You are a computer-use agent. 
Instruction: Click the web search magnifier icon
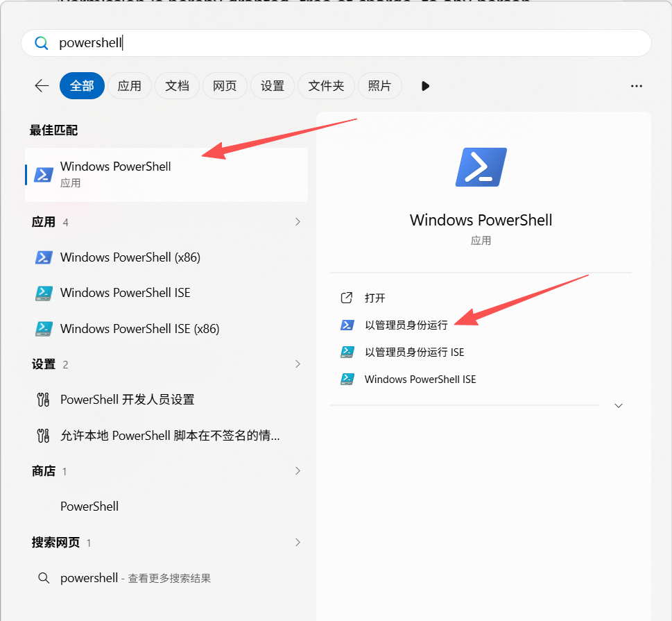(x=43, y=578)
